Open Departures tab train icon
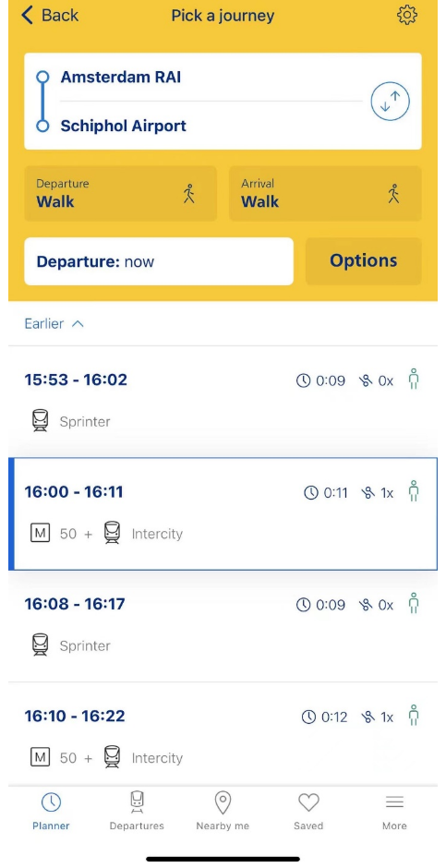This screenshot has width=446, height=868. (137, 802)
